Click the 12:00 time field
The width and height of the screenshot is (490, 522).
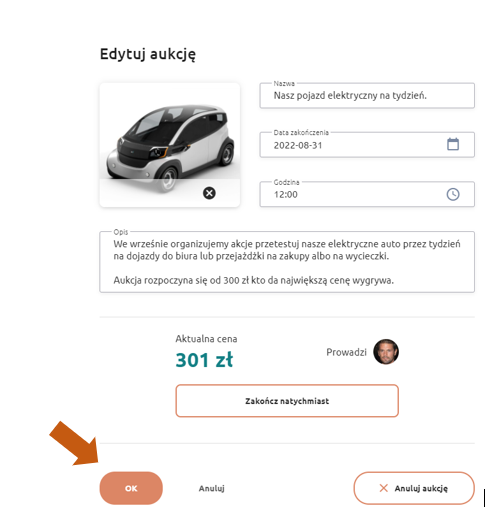pos(367,194)
